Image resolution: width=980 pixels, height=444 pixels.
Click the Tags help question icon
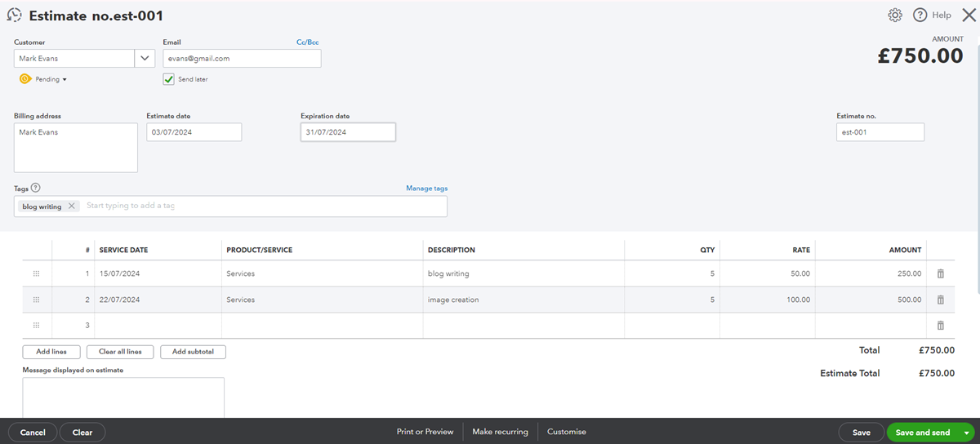(35, 188)
